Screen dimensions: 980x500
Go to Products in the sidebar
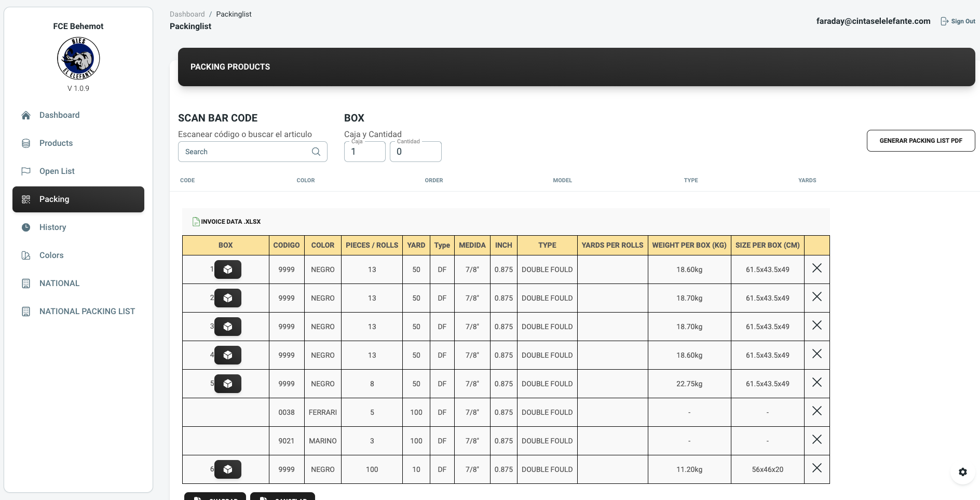[56, 143]
